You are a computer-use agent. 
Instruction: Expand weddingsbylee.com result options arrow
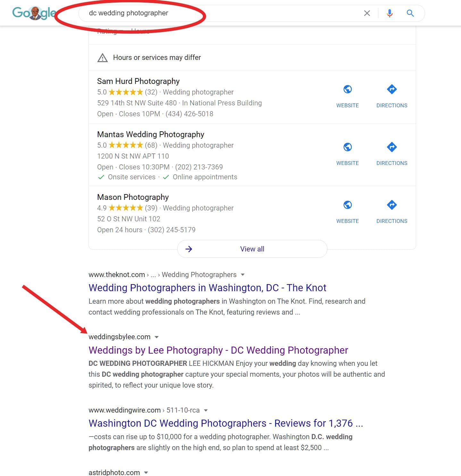[x=156, y=337]
